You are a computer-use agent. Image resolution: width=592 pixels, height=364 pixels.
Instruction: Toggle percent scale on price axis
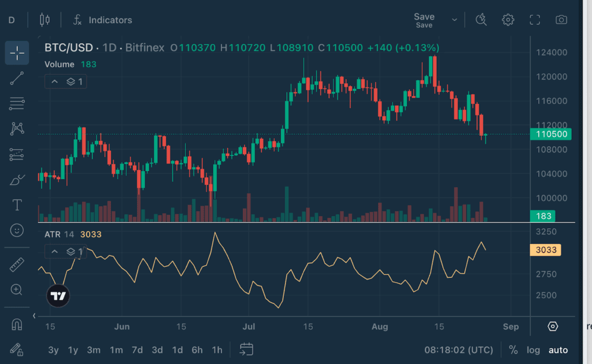513,350
